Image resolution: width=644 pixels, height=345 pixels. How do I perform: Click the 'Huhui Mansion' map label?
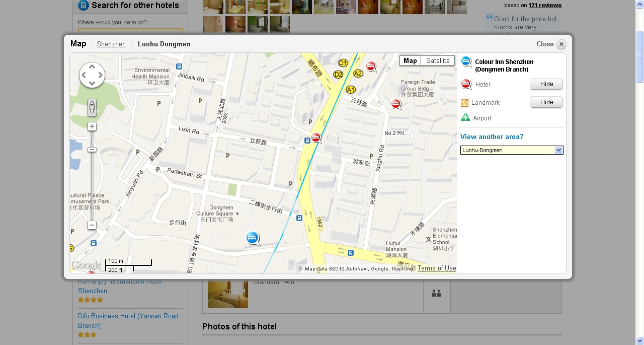(x=396, y=249)
